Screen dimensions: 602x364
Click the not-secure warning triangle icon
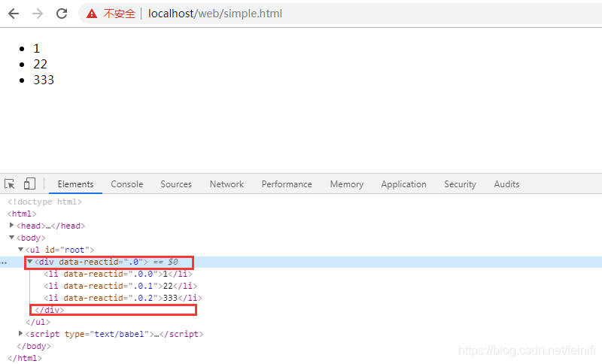pyautogui.click(x=92, y=14)
